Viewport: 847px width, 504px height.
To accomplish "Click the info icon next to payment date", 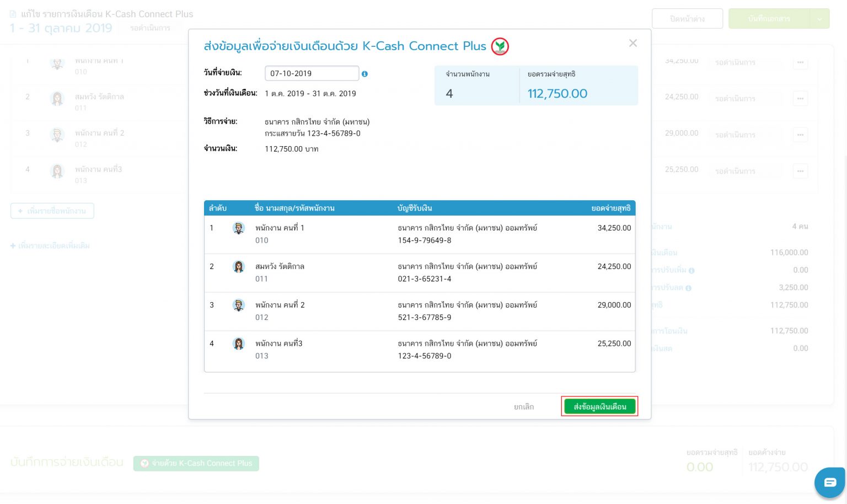I will [x=365, y=73].
